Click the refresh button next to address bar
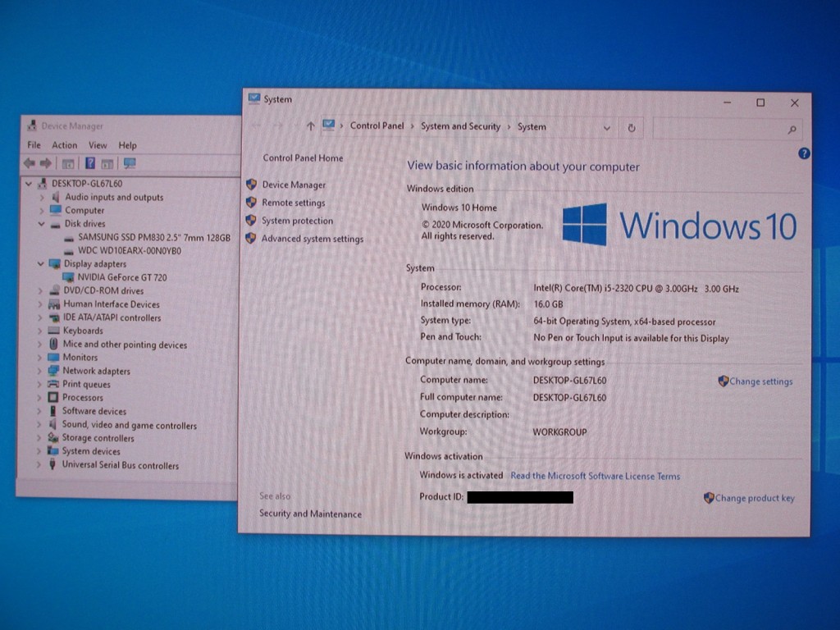 pyautogui.click(x=632, y=128)
